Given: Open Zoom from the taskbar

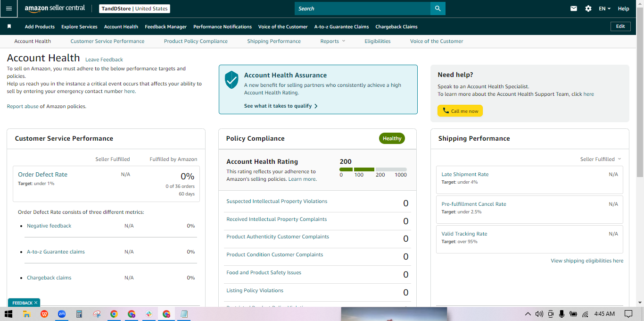Looking at the screenshot, I should [x=62, y=314].
